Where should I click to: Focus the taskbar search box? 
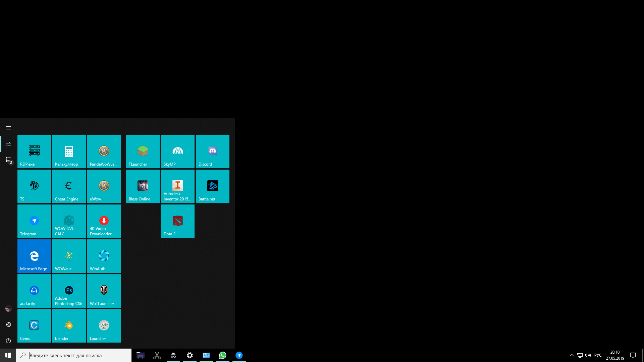[x=74, y=355]
